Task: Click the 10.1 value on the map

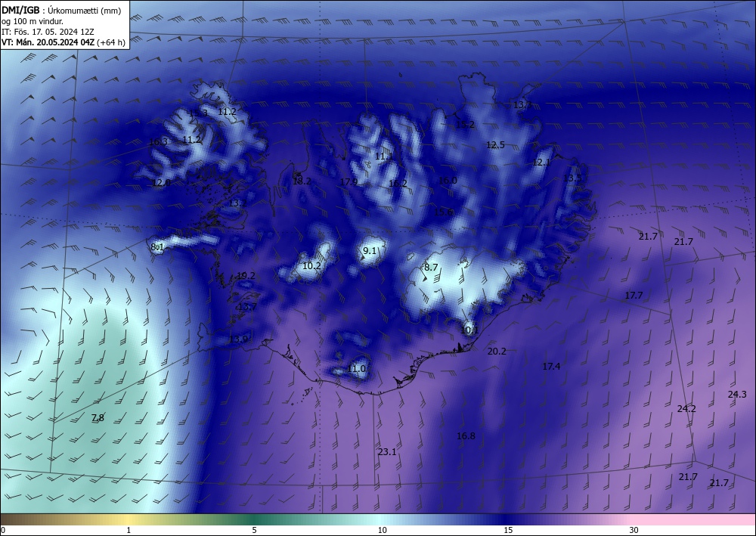Action: coord(469,330)
